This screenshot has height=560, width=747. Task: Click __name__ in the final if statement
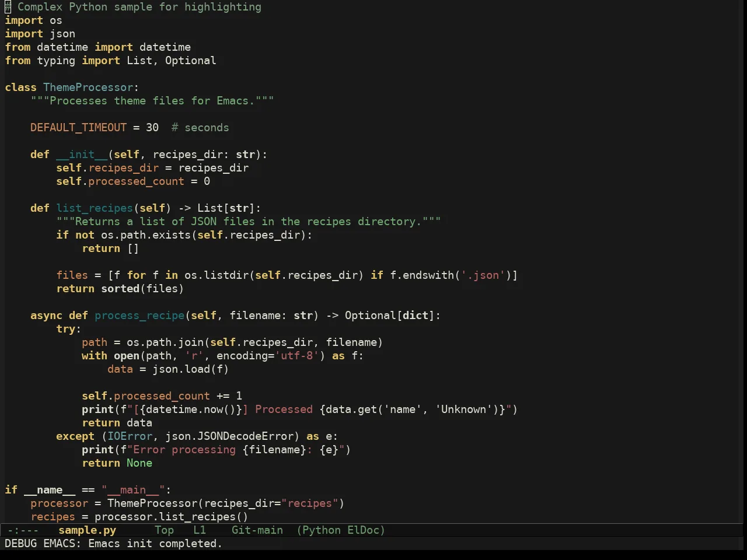click(x=50, y=490)
